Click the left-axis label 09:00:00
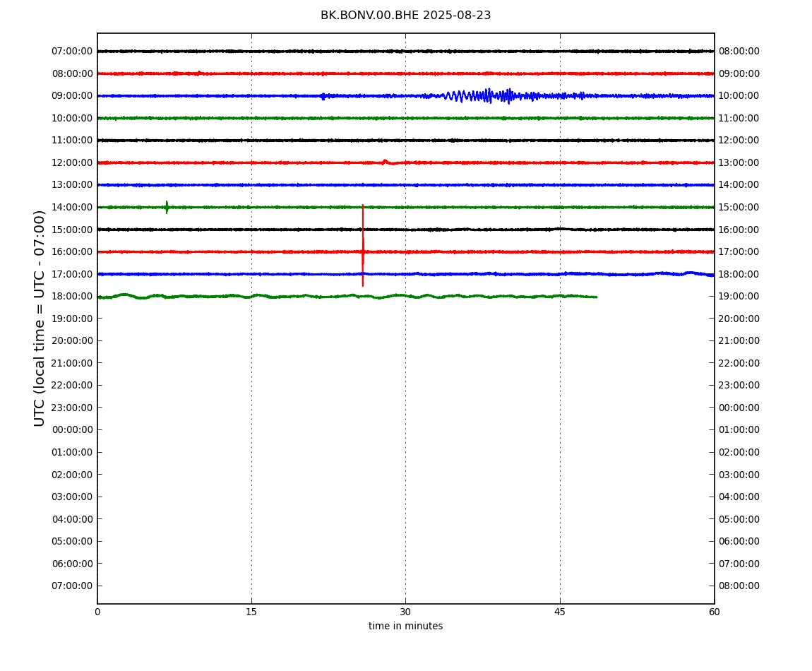Viewport: 812px width, 671px height. [73, 96]
